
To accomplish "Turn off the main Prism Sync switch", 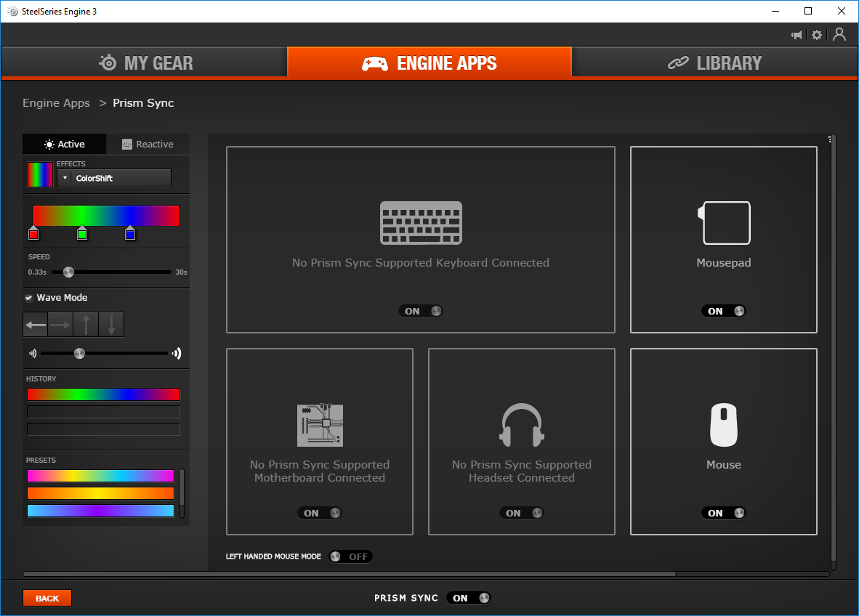I will click(469, 598).
